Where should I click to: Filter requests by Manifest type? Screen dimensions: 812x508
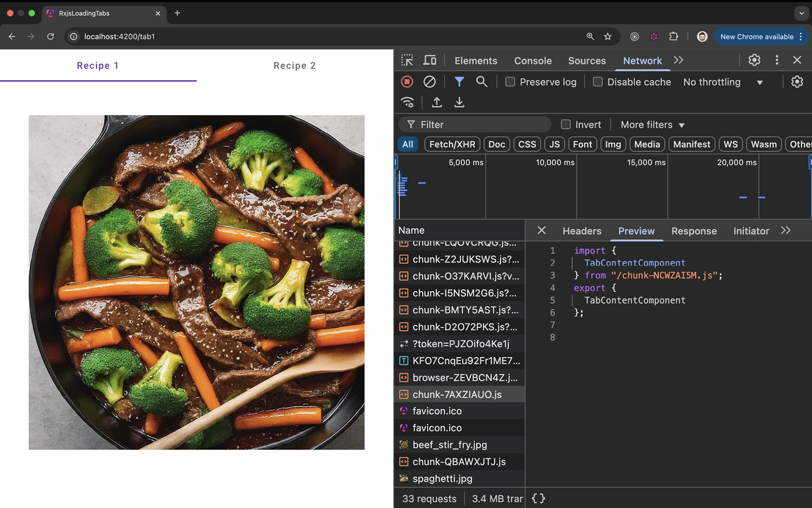point(691,144)
